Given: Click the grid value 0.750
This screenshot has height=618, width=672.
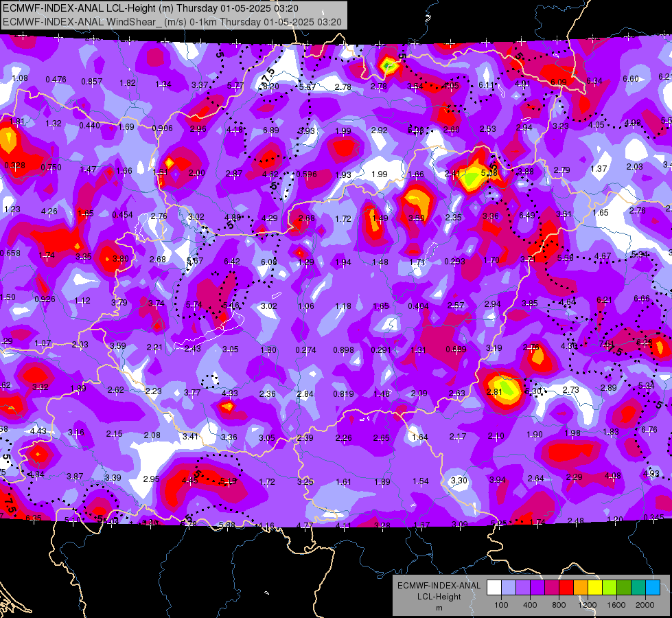Looking at the screenshot, I should point(51,168).
